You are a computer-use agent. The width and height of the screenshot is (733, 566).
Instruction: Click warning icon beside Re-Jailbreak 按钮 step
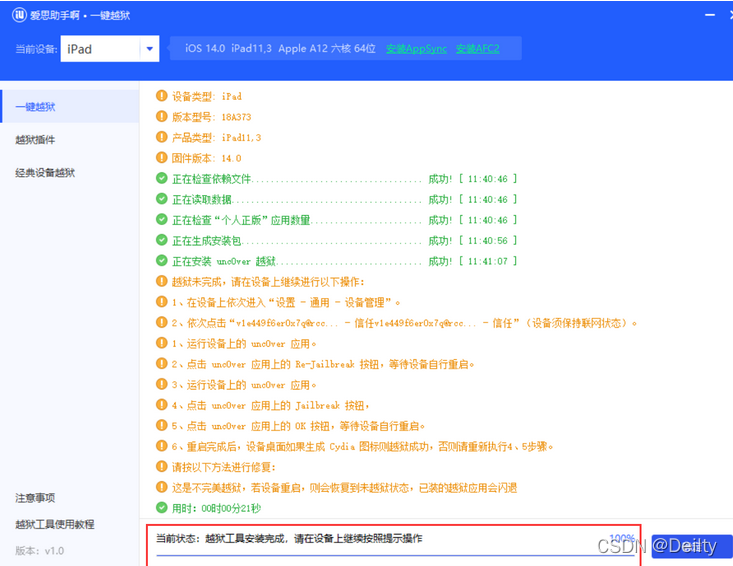pyautogui.click(x=162, y=363)
